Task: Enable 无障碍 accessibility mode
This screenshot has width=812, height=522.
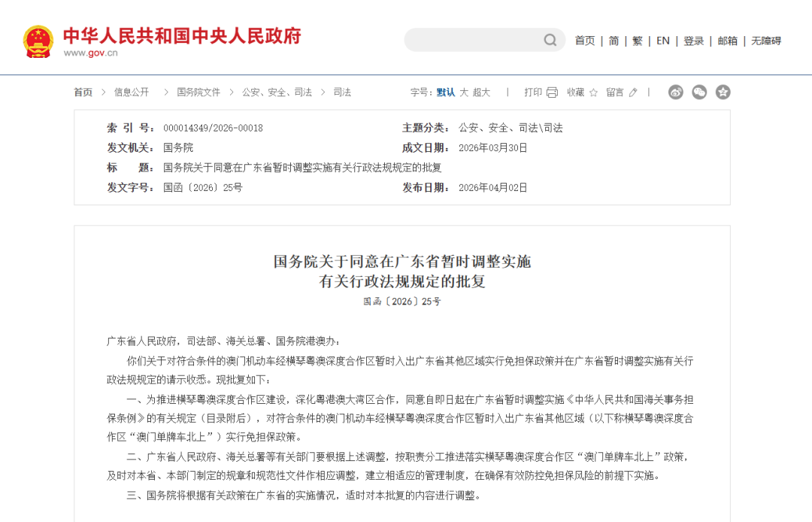Action: [x=766, y=41]
